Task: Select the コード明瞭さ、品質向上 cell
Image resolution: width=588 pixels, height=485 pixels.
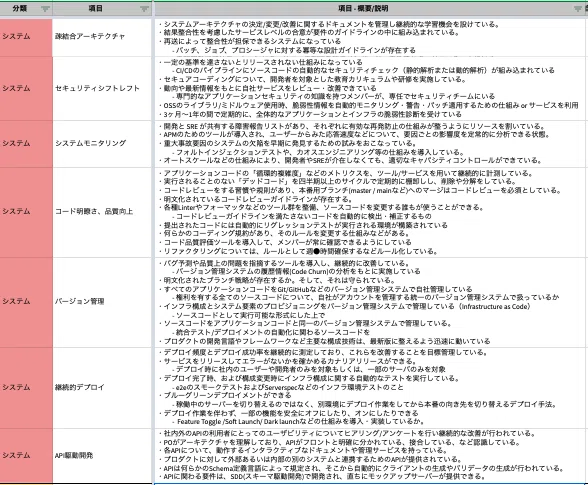Action: click(x=102, y=212)
